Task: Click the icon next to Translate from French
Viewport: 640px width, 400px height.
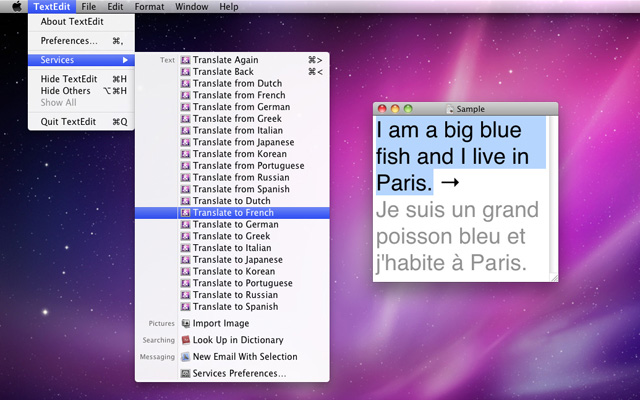Action: point(185,95)
